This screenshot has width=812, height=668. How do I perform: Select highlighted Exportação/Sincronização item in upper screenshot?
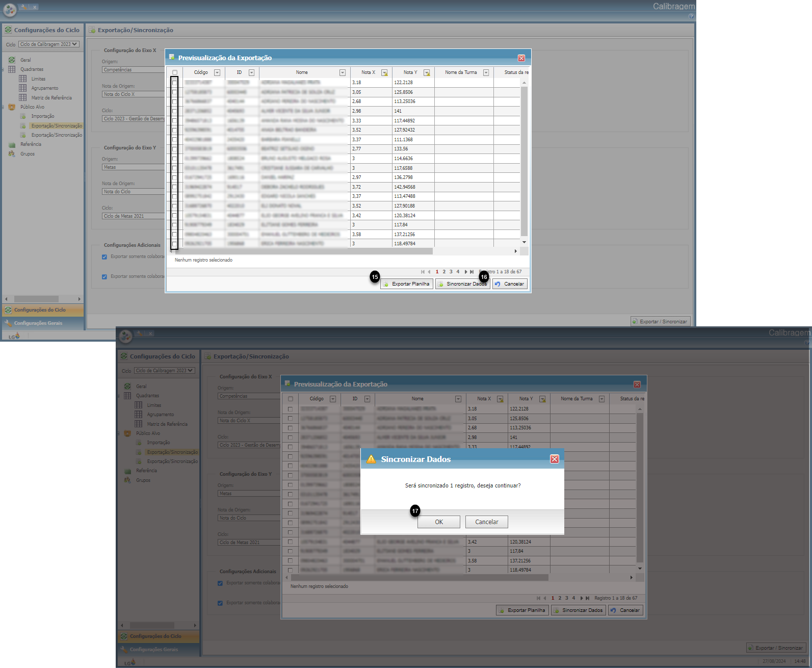[x=57, y=125]
